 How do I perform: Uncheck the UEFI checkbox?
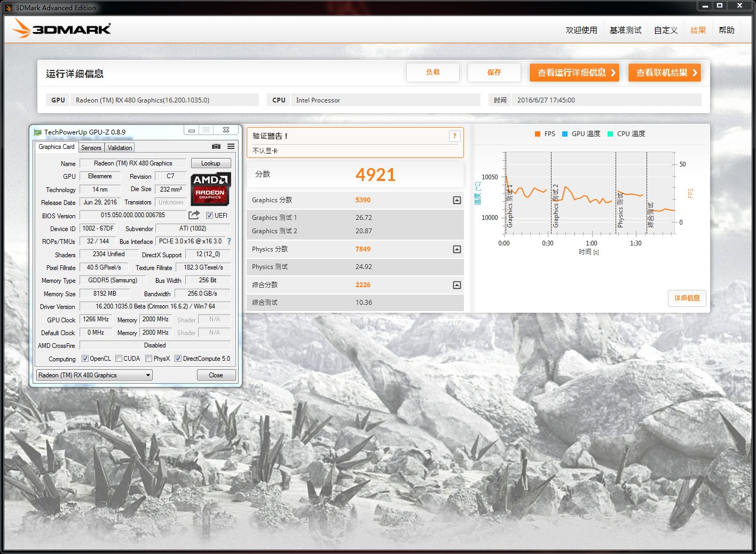pyautogui.click(x=210, y=215)
